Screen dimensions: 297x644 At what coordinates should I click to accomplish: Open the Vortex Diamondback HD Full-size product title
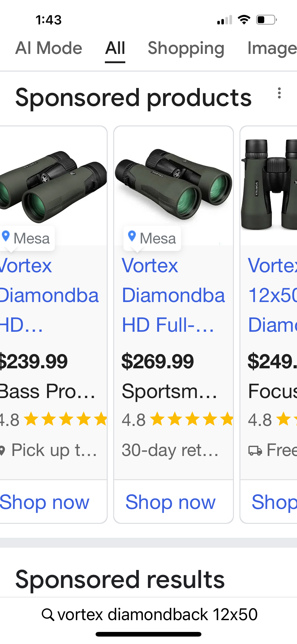coord(173,295)
